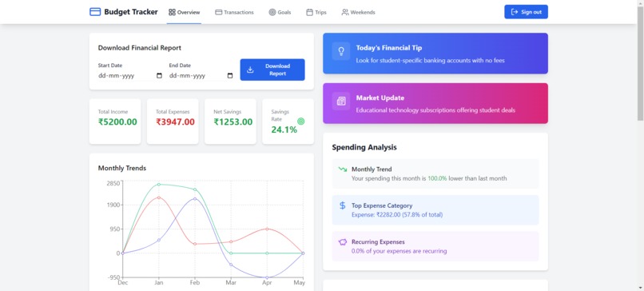Click the Total Expenses ₹3947.00 value
The height and width of the screenshot is (291, 644).
175,122
